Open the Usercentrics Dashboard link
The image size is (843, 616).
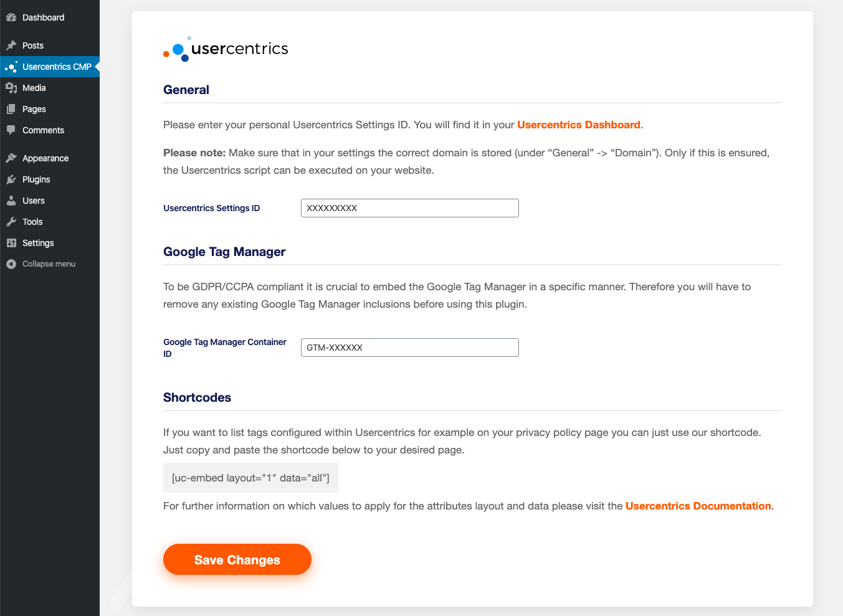pos(578,125)
